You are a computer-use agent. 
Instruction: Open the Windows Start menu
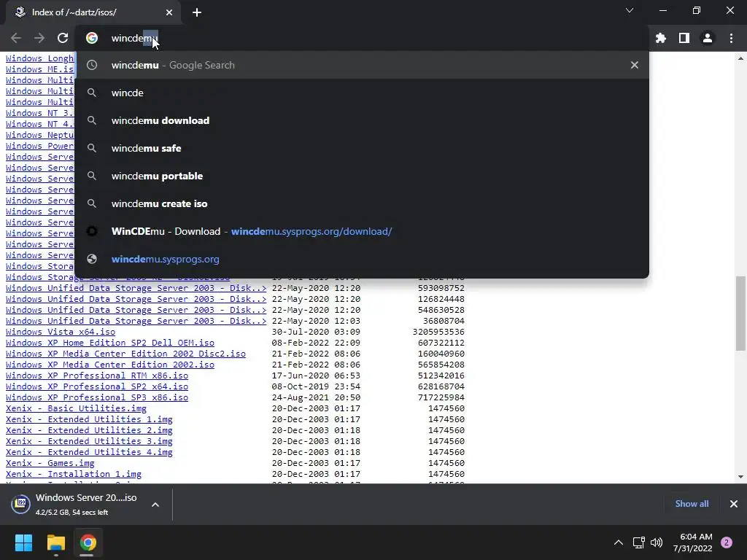23,542
